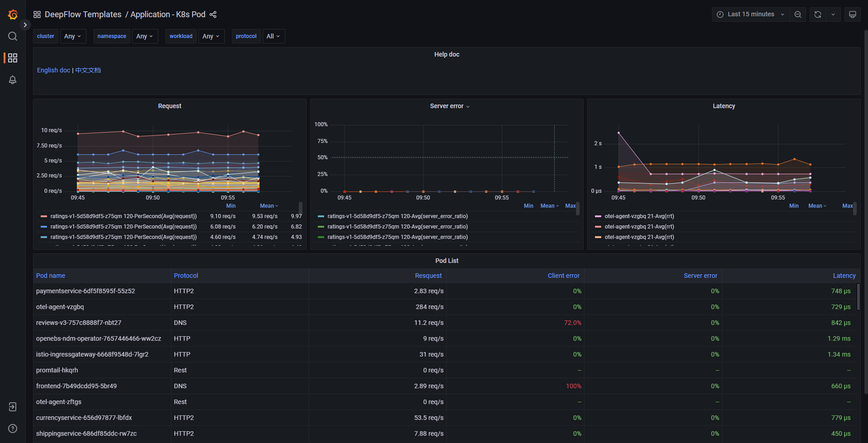
Task: Enable kiosk mode via the monitor icon
Action: pos(852,14)
